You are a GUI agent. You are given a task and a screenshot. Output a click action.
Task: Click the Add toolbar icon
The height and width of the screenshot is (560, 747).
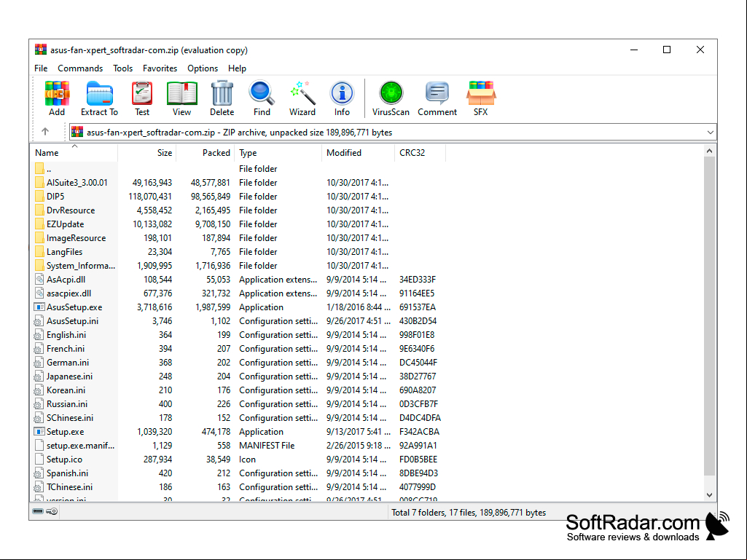coord(57,93)
